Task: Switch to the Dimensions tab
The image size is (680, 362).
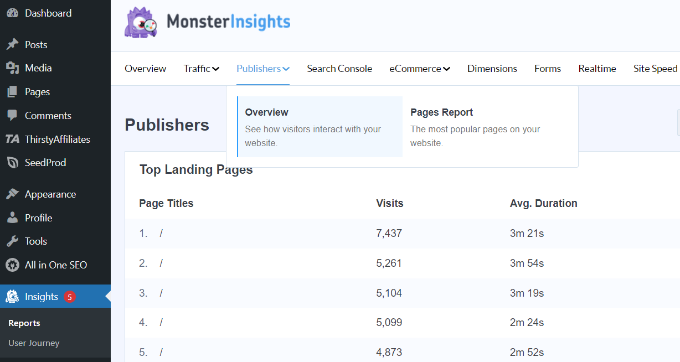Action: [492, 68]
